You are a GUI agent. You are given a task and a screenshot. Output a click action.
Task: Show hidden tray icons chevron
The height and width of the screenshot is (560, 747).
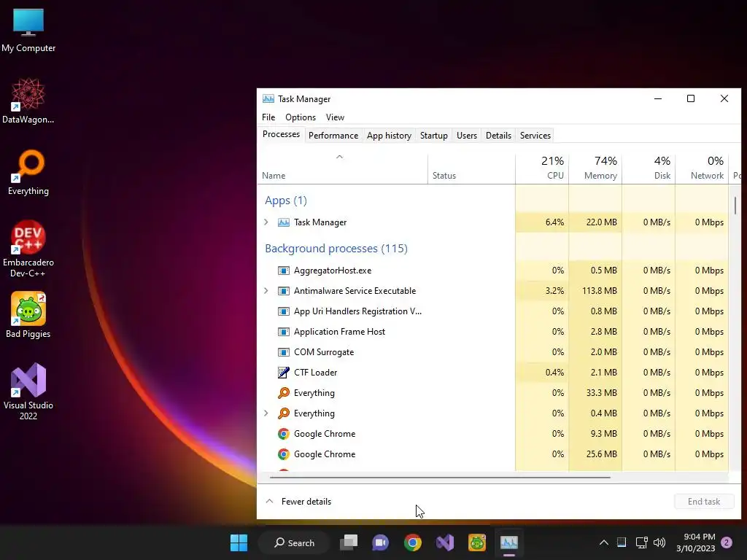(603, 542)
